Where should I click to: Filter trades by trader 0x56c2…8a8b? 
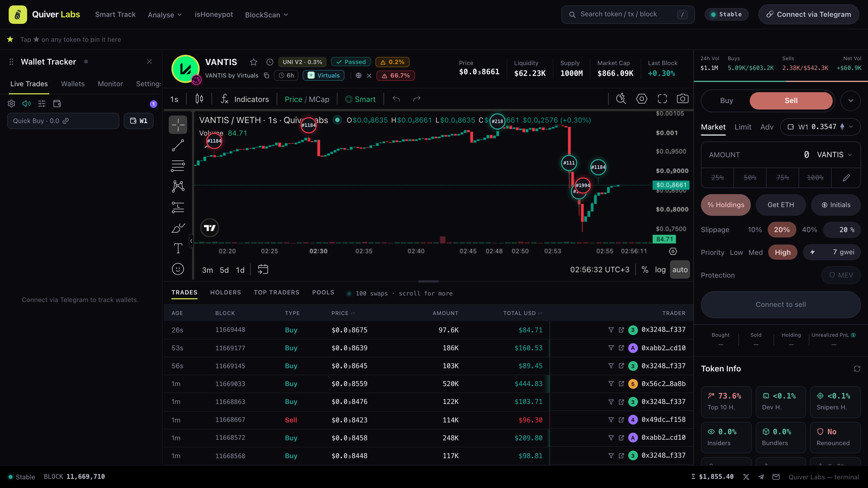point(611,384)
